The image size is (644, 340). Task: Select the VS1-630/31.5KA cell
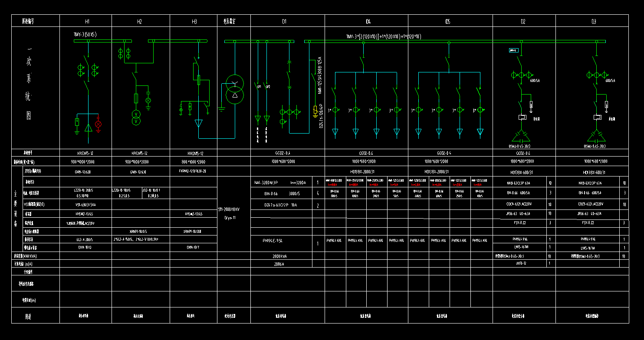pyautogui.click(x=85, y=204)
